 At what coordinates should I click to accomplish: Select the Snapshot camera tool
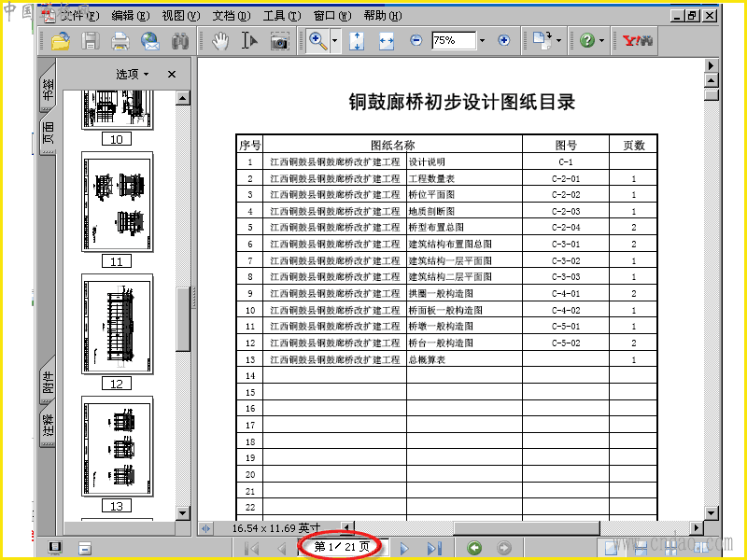click(x=279, y=42)
